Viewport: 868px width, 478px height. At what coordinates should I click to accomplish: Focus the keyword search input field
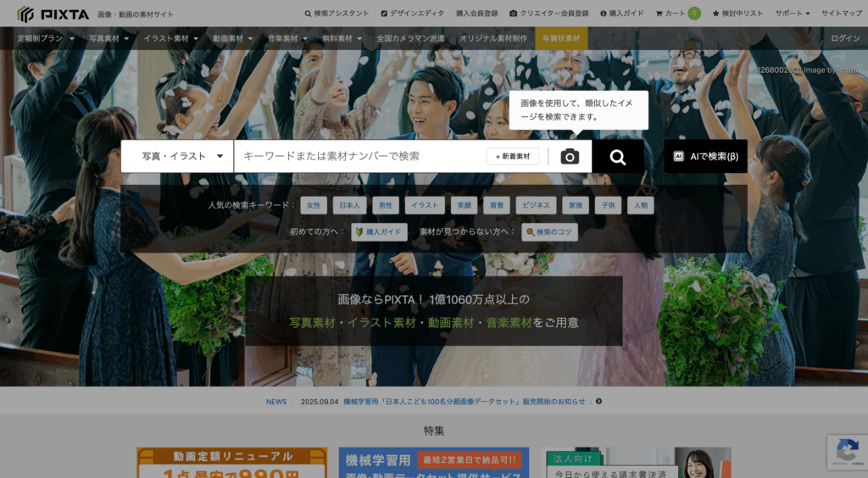point(356,157)
